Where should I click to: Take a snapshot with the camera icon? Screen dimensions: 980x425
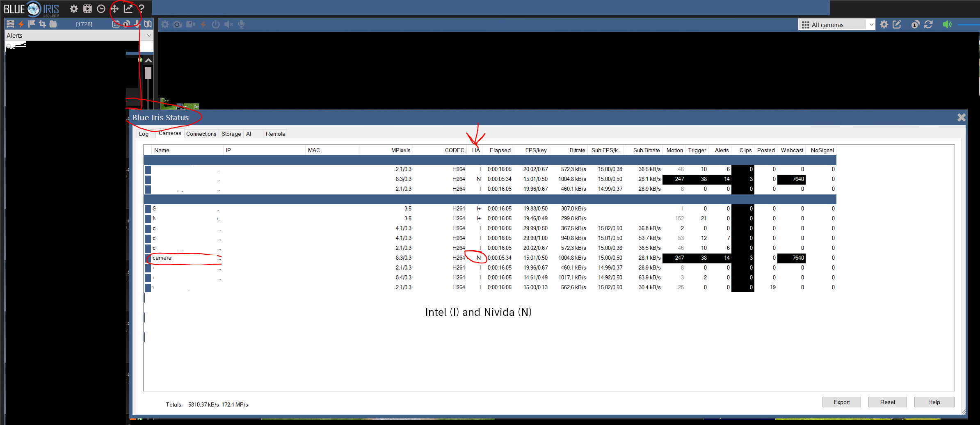[178, 24]
